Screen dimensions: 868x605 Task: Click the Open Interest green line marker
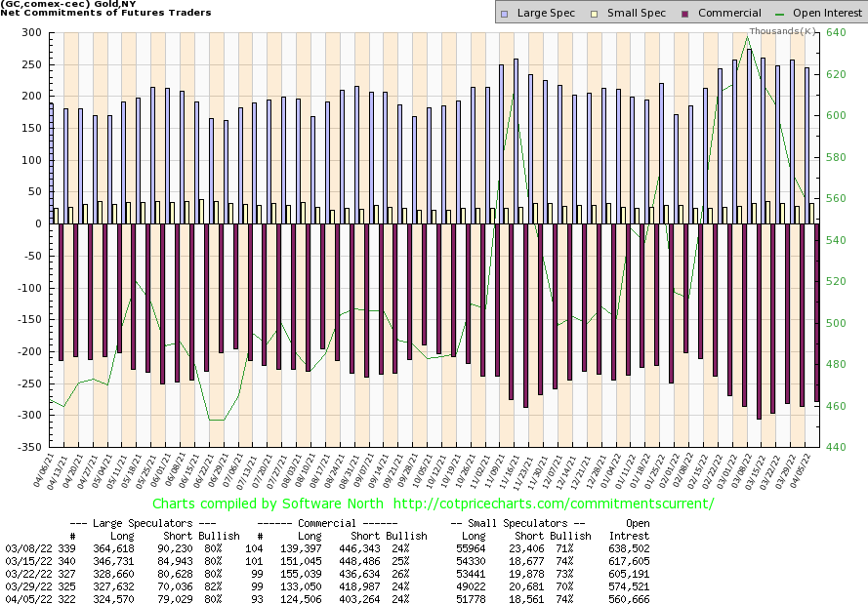click(x=780, y=14)
